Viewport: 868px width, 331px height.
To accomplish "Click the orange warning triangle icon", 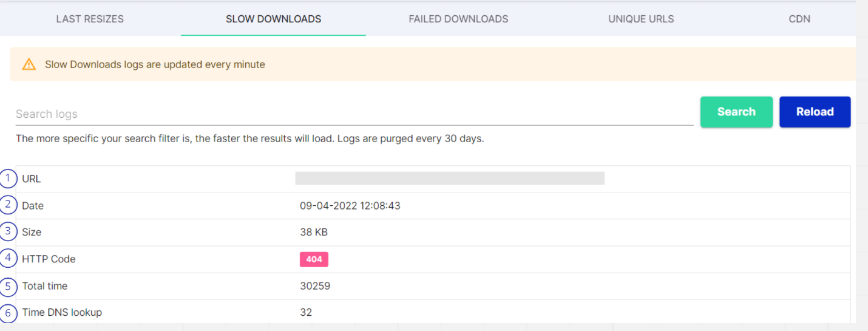I will 29,64.
